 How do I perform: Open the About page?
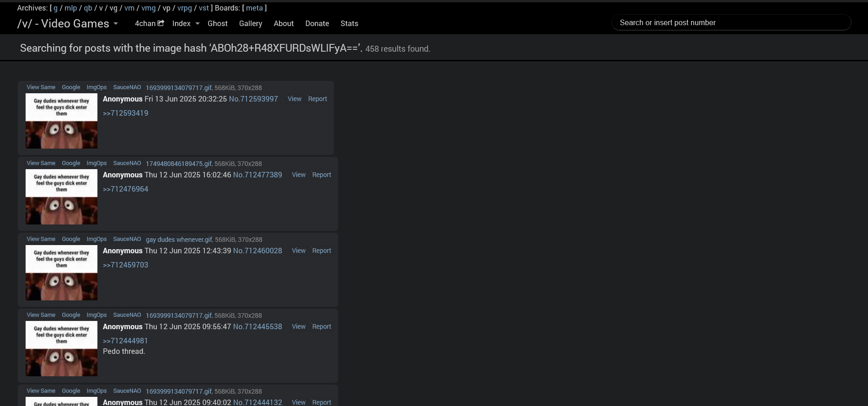pyautogui.click(x=284, y=23)
